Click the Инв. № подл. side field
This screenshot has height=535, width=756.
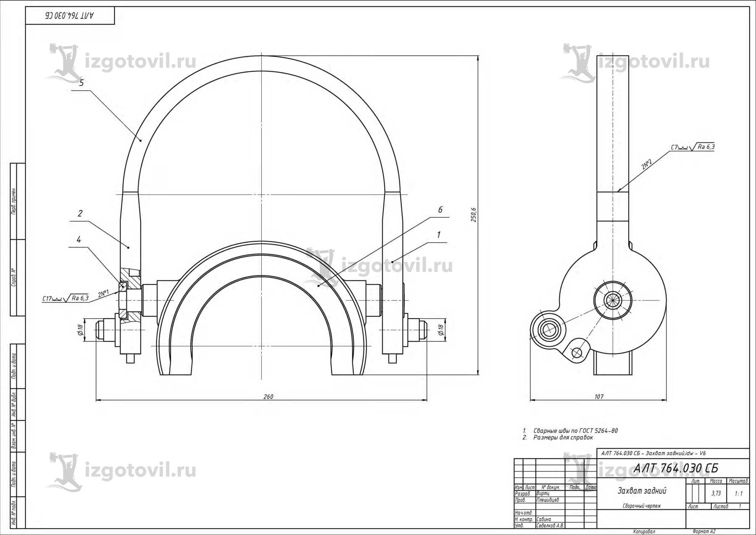click(14, 513)
